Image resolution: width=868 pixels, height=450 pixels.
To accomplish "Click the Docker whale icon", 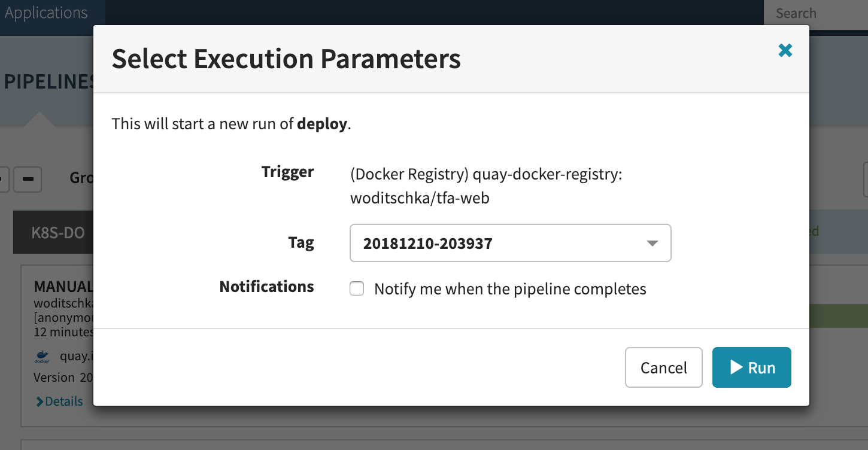I will [42, 357].
